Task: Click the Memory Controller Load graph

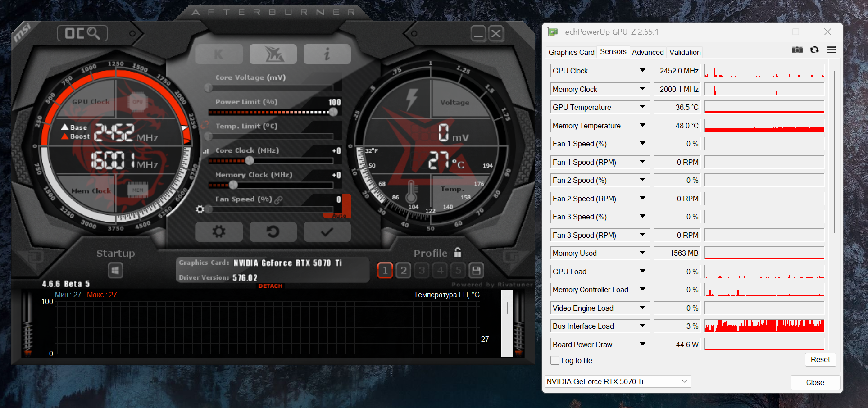Action: tap(764, 290)
